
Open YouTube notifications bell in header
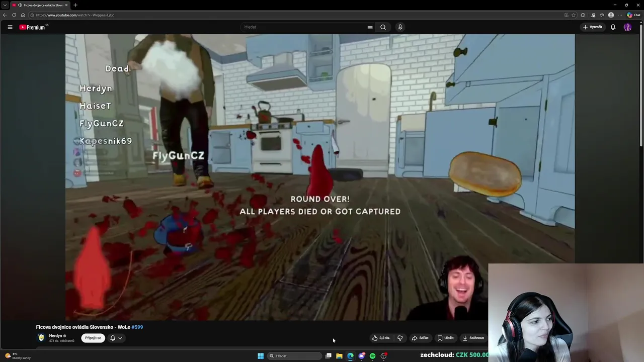pos(613,27)
